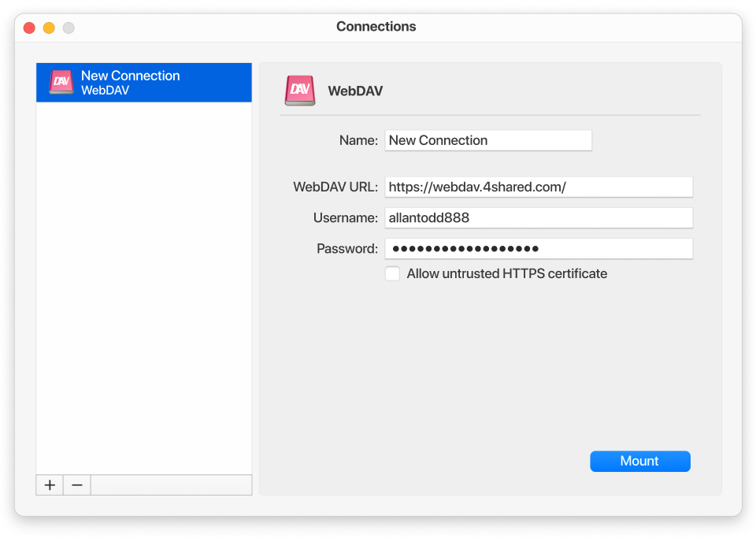Click the WebDAV heading next to the icon
This screenshot has height=542, width=756.
point(355,91)
